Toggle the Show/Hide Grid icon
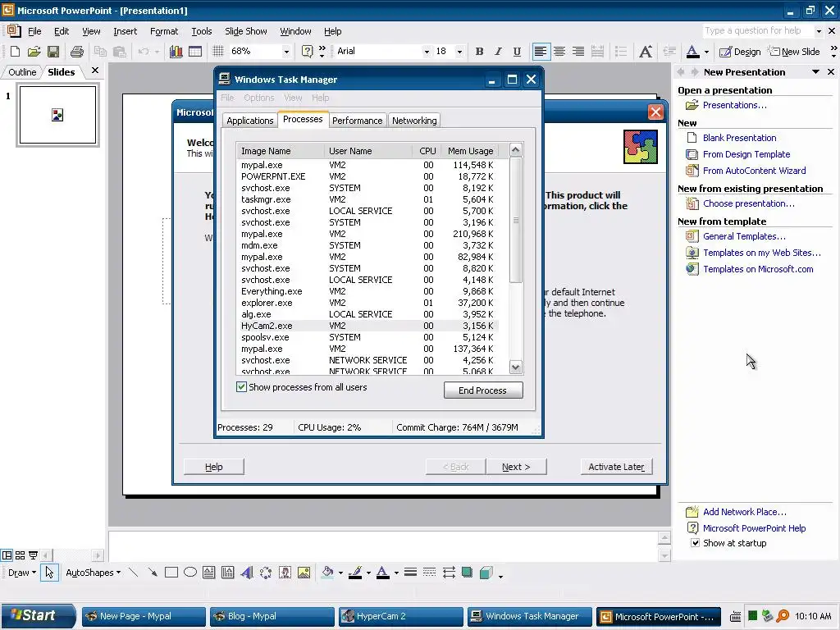This screenshot has height=630, width=840. [218, 52]
